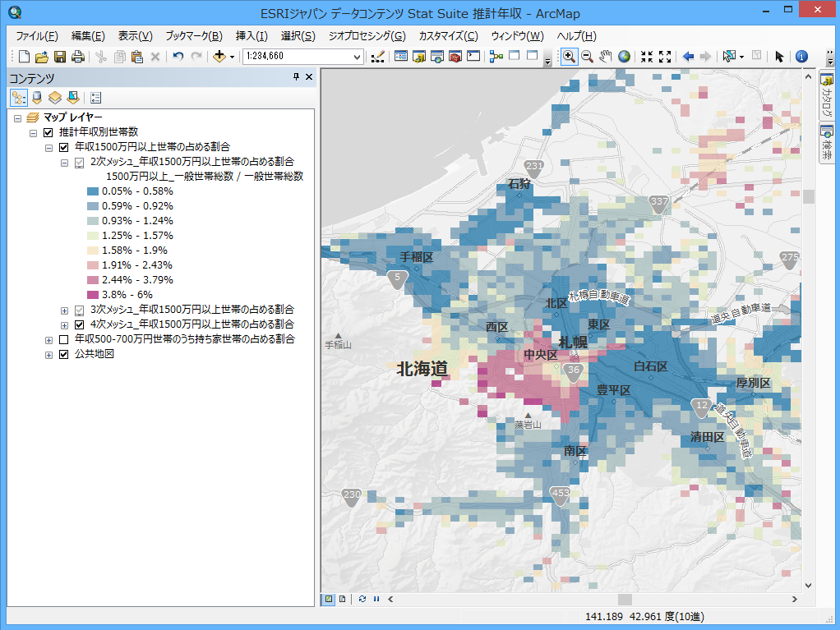The height and width of the screenshot is (630, 840).
Task: Activate the Identify tool
Action: click(801, 56)
